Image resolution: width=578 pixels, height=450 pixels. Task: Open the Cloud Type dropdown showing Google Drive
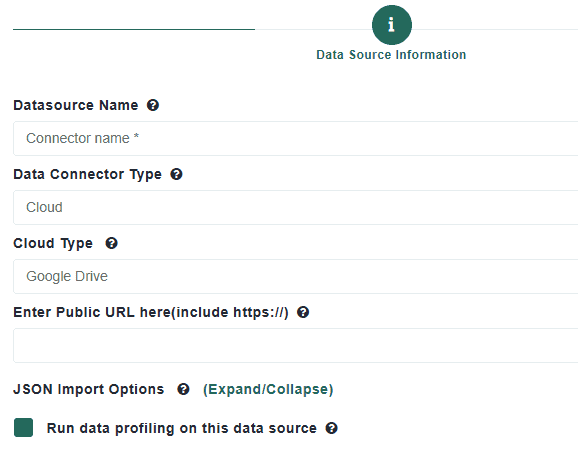point(296,276)
